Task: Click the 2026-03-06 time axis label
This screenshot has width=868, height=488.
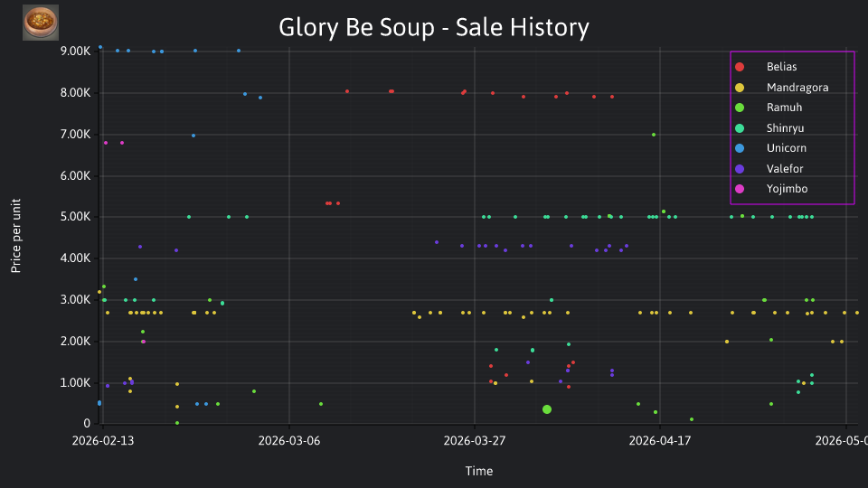Action: (289, 441)
